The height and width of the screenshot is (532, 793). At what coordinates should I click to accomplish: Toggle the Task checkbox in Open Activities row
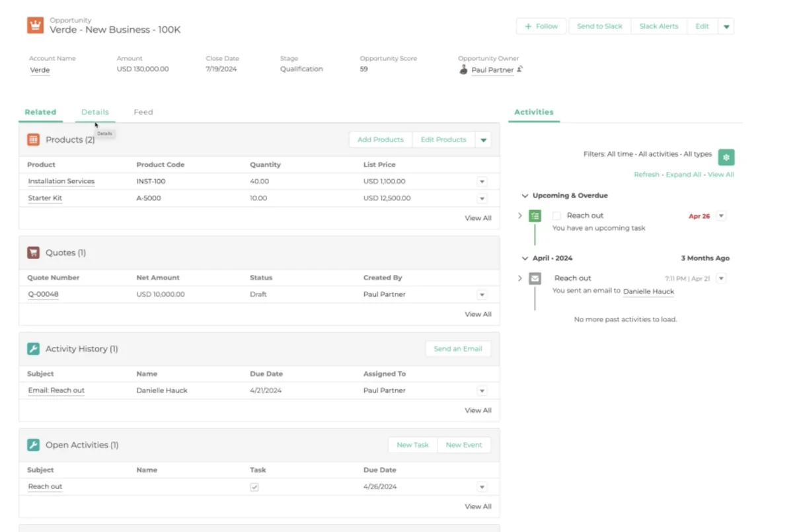(254, 486)
